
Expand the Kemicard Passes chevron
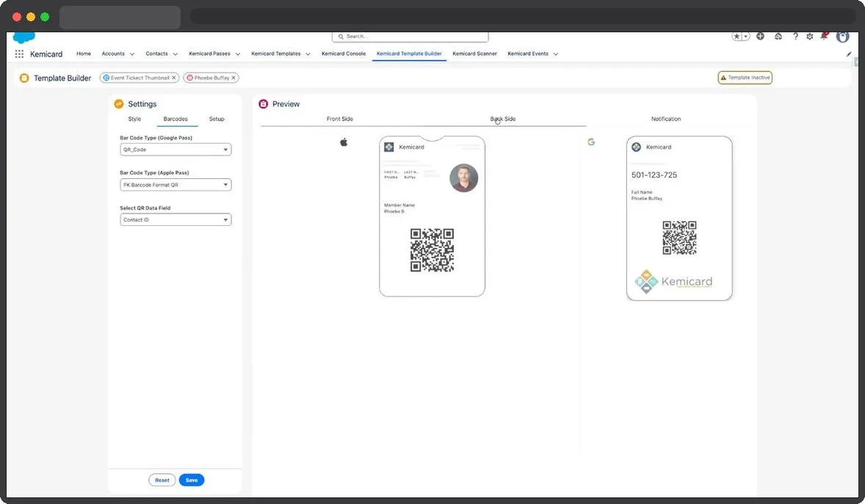238,54
